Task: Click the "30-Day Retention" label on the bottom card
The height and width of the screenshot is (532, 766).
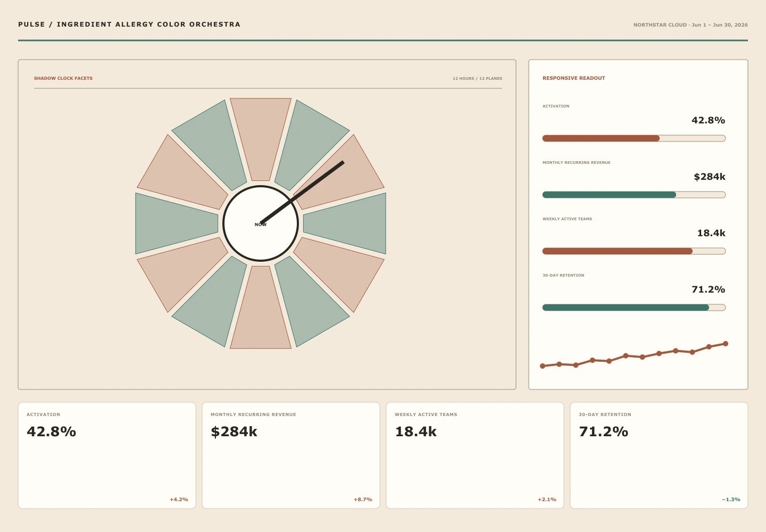Action: click(x=605, y=414)
